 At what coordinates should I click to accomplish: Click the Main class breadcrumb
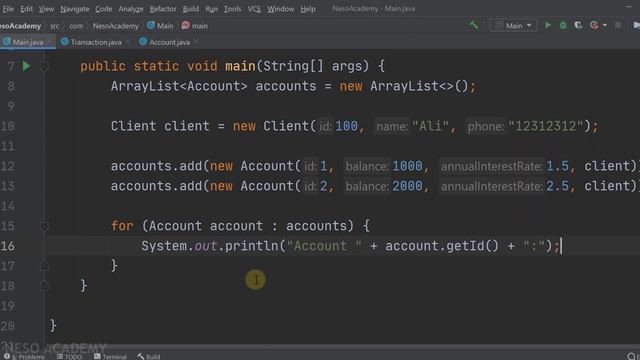(x=160, y=26)
